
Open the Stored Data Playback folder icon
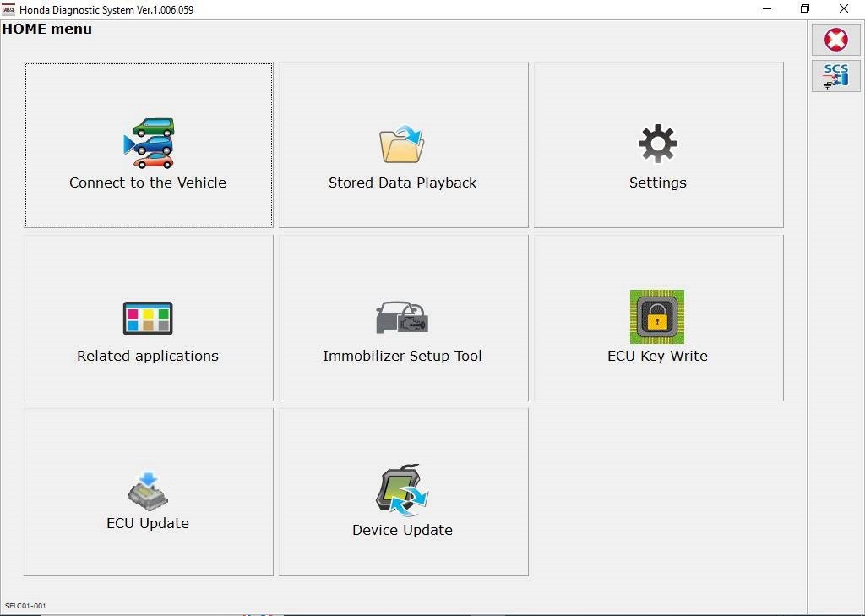pyautogui.click(x=401, y=144)
